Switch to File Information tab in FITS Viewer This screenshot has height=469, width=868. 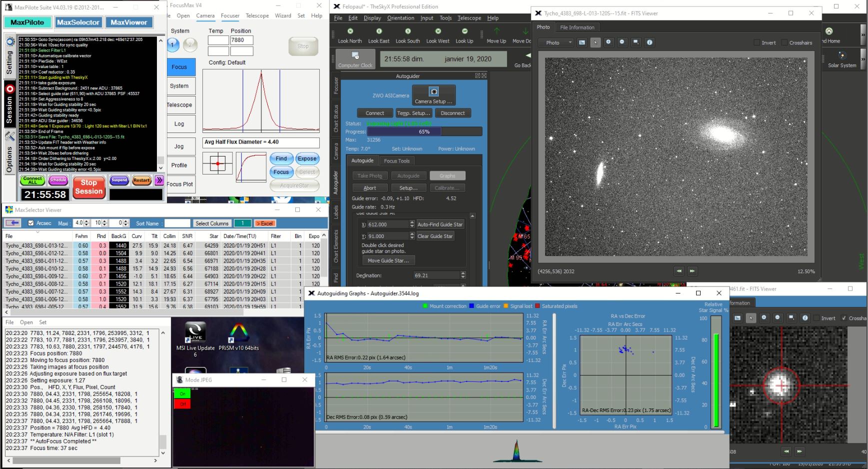577,27
